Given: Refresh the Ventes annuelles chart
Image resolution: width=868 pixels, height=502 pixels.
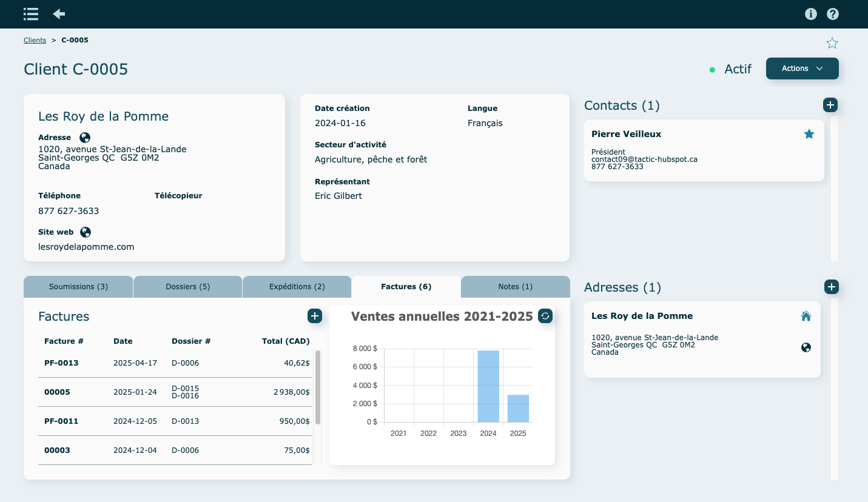Looking at the screenshot, I should point(545,316).
